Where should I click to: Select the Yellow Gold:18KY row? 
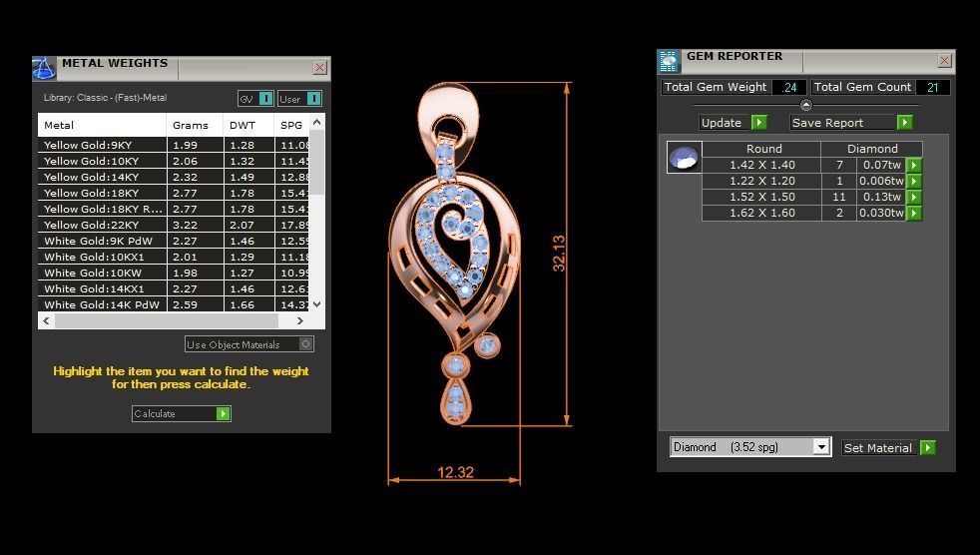point(173,193)
